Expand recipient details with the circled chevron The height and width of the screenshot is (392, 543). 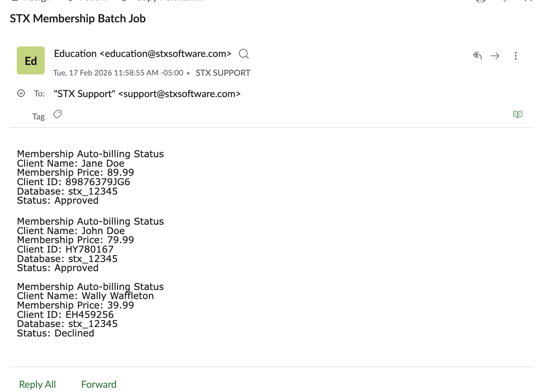tap(21, 93)
